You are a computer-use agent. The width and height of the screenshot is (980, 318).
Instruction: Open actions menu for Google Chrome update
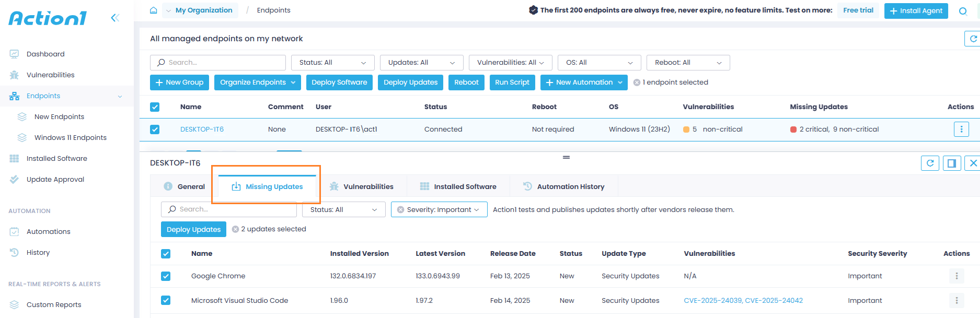956,276
